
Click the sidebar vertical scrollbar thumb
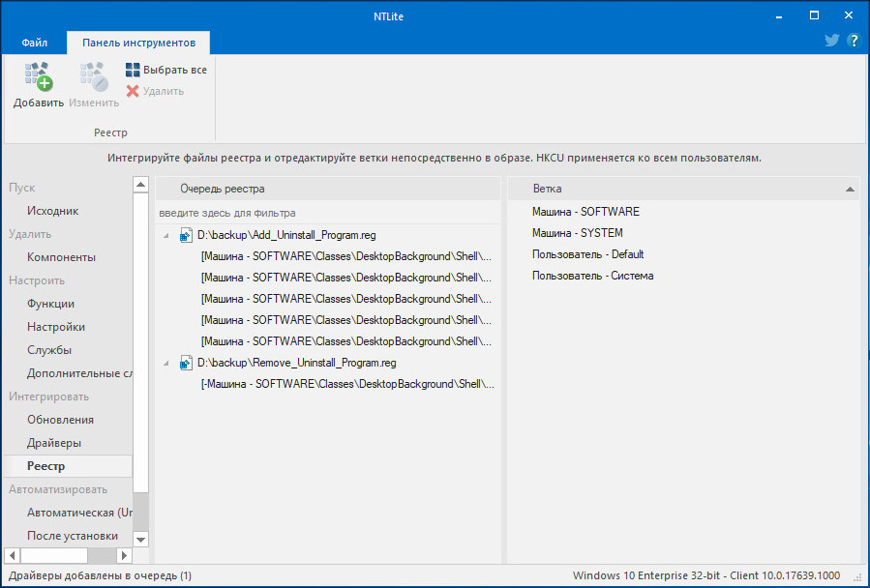(x=141, y=342)
